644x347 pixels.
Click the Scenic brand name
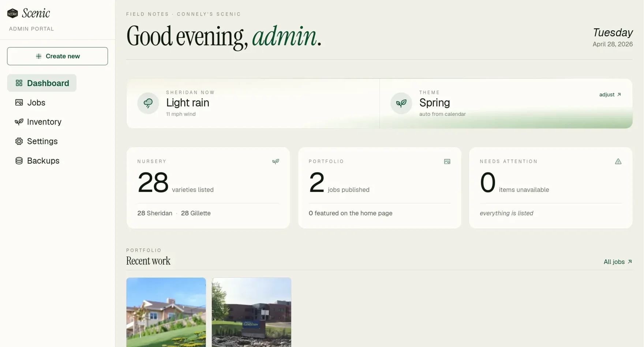point(35,13)
